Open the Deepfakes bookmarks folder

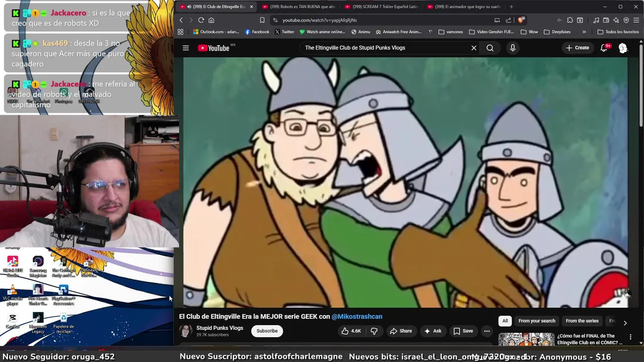coord(557,32)
